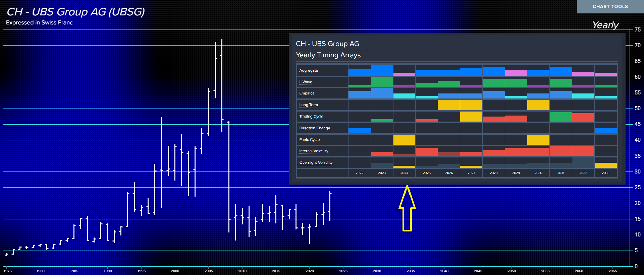This screenshot has width=644, height=275.
Task: Click the 2015 label on the chart time axis
Action: click(276, 271)
